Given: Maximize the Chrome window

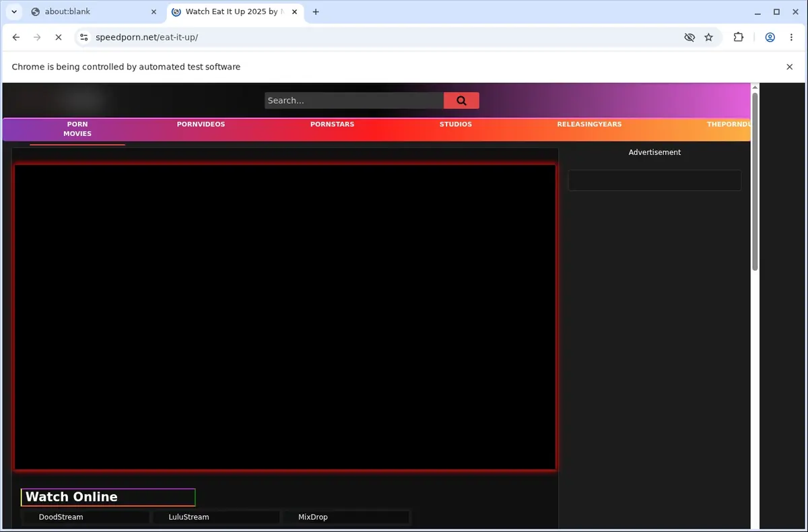Looking at the screenshot, I should pyautogui.click(x=776, y=11).
